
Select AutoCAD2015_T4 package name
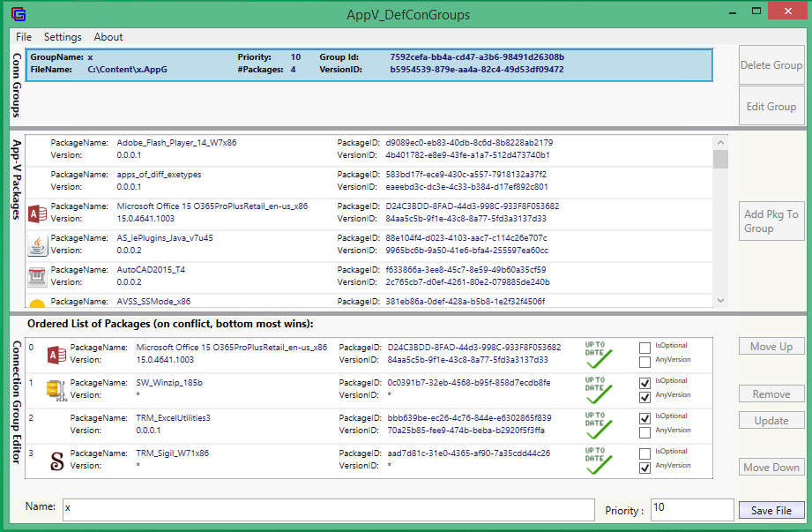[151, 269]
